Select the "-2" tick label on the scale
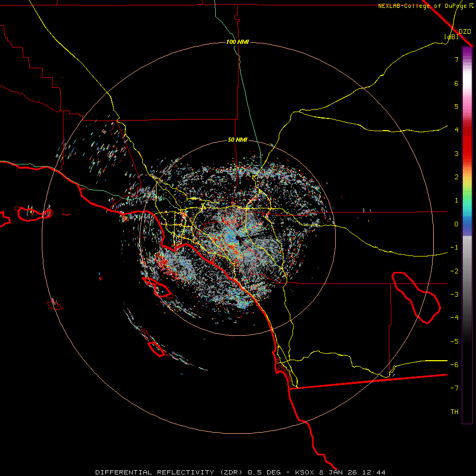This screenshot has height=476, width=476. coord(454,271)
